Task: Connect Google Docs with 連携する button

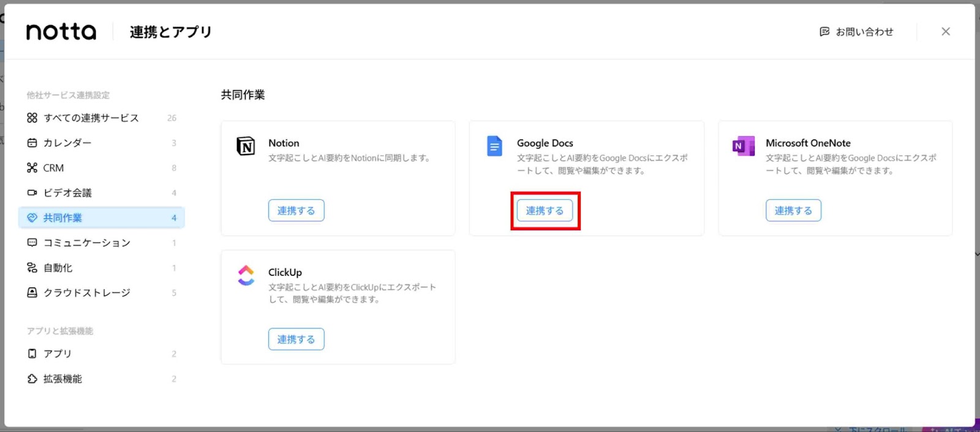Action: point(545,211)
